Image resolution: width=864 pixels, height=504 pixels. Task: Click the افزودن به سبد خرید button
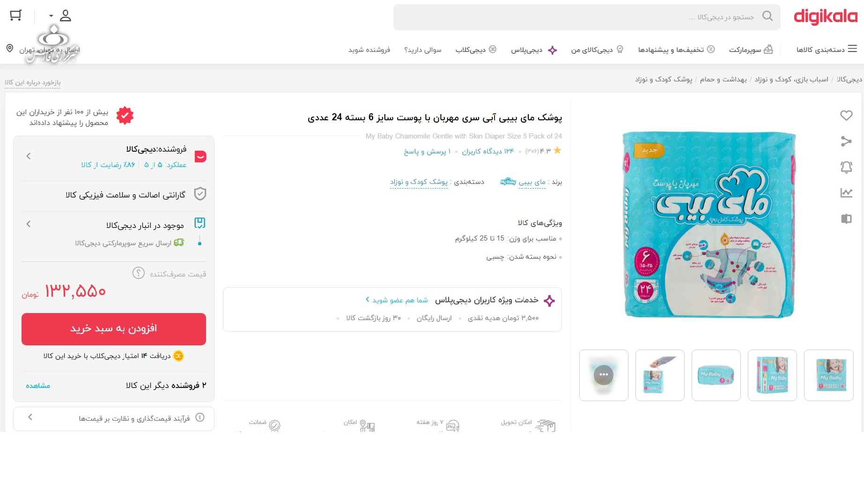[x=114, y=329]
